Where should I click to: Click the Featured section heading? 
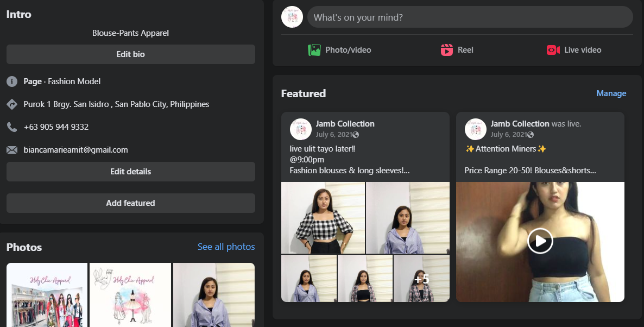click(304, 93)
